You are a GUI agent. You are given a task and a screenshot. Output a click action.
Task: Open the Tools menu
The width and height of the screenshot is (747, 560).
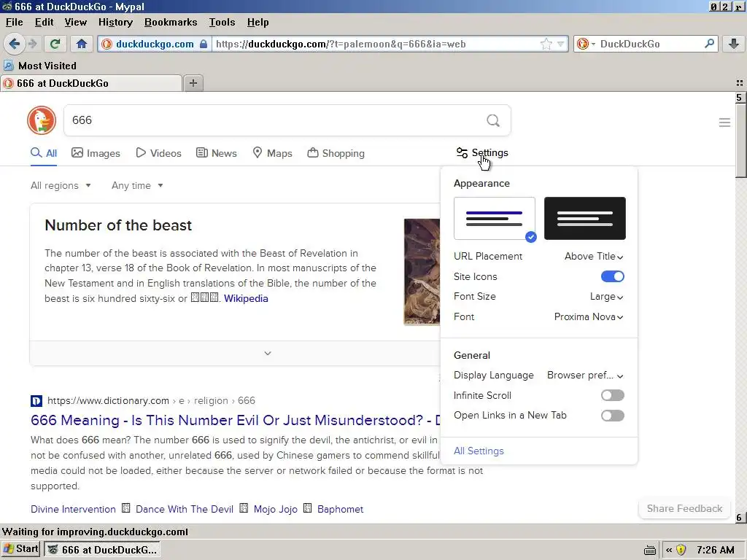tap(222, 22)
